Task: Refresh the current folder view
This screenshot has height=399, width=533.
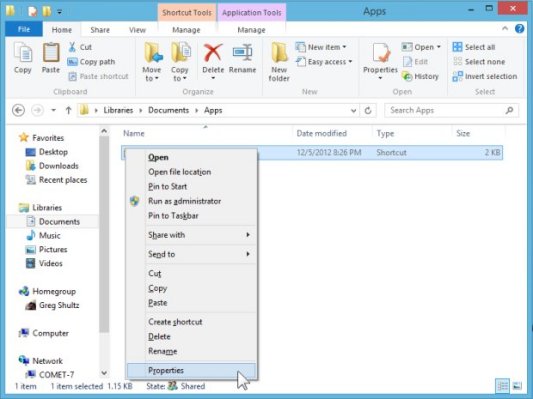Action: coord(368,110)
